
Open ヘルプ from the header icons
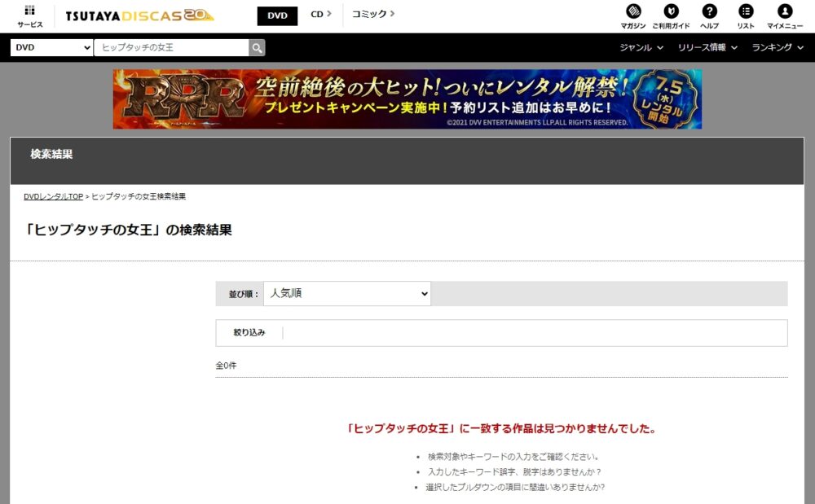709,15
